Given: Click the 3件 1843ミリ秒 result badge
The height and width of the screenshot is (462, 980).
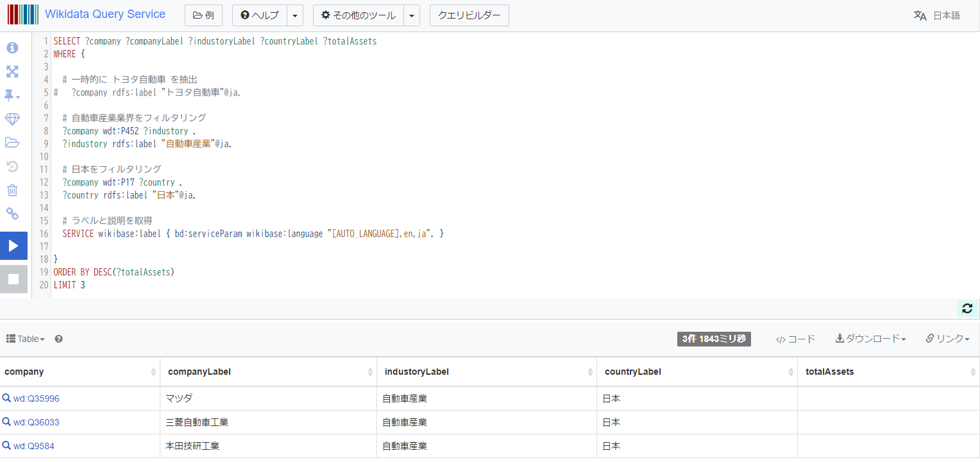Looking at the screenshot, I should [x=714, y=339].
